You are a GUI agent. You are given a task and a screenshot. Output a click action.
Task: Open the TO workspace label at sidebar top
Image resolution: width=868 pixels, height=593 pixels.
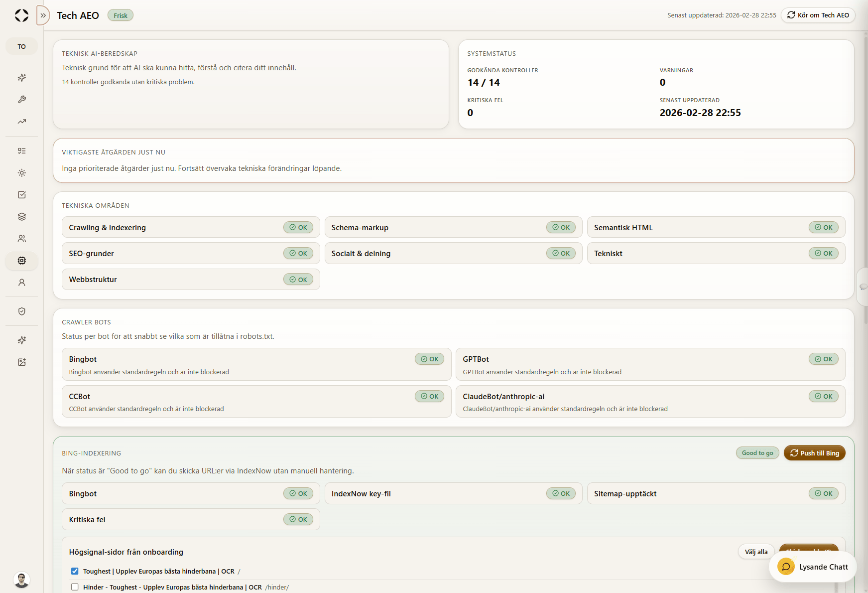(21, 46)
